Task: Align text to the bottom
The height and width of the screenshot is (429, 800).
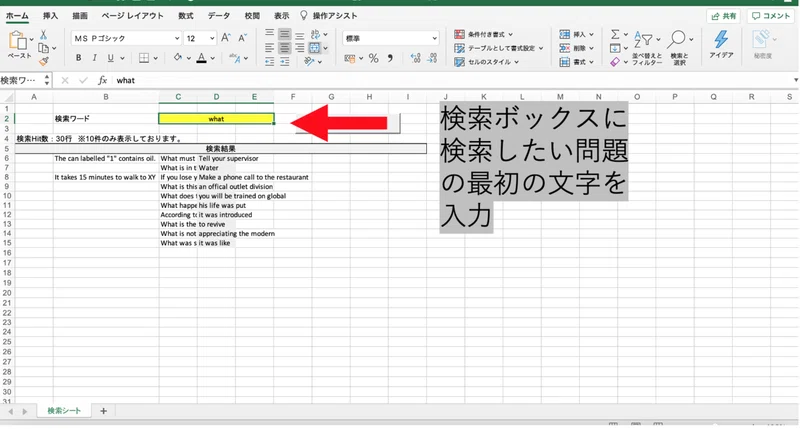Action: [300, 35]
